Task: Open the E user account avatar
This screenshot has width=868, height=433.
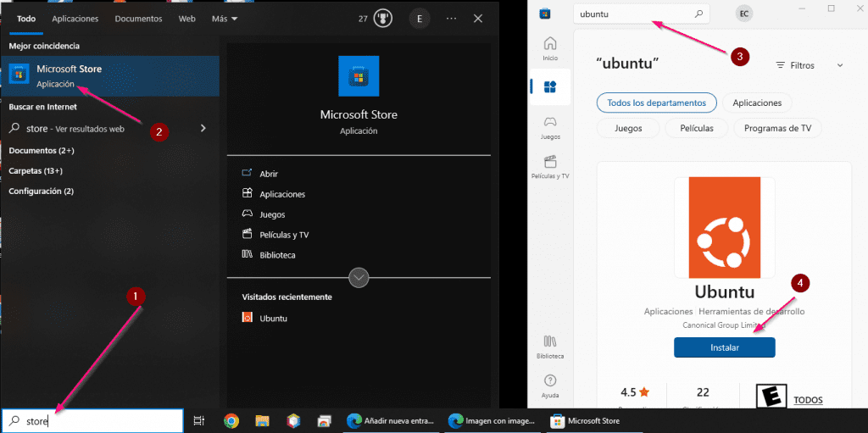Action: 420,19
